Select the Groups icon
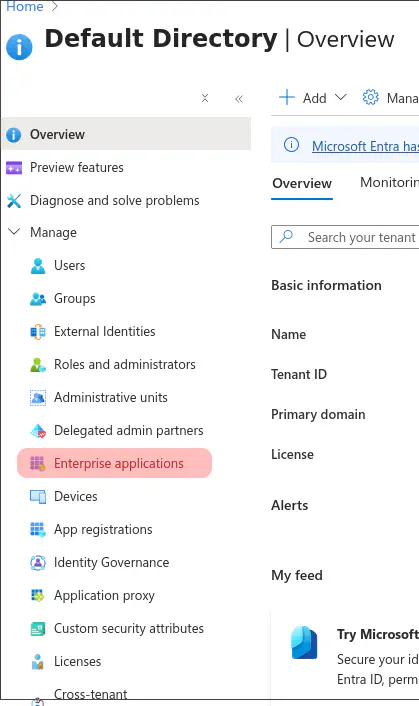 pyautogui.click(x=38, y=299)
